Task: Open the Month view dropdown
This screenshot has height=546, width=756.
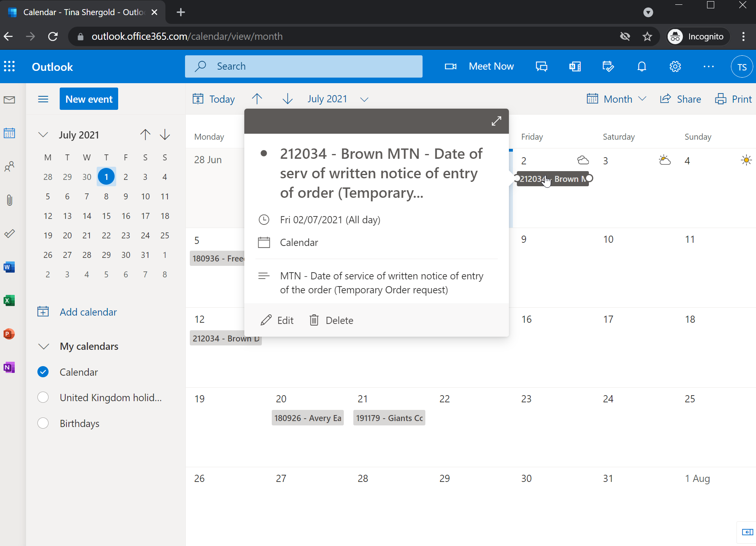Action: pos(617,99)
